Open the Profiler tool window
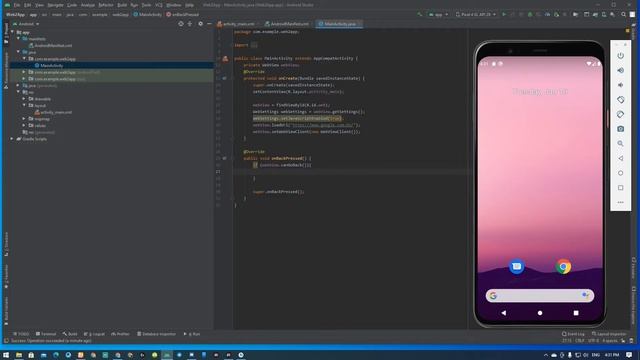Viewport: 640px width, 360px height. 120,334
